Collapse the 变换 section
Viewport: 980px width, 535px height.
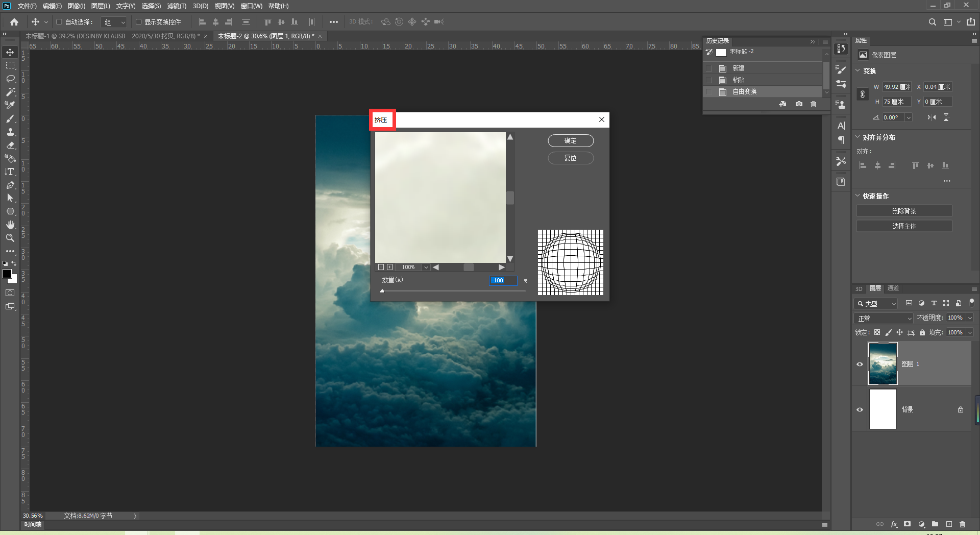858,71
